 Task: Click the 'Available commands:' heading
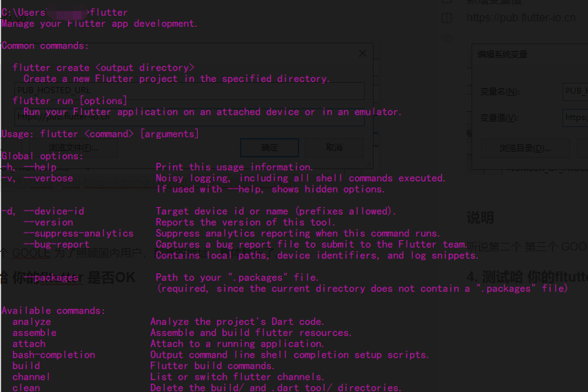tap(54, 311)
